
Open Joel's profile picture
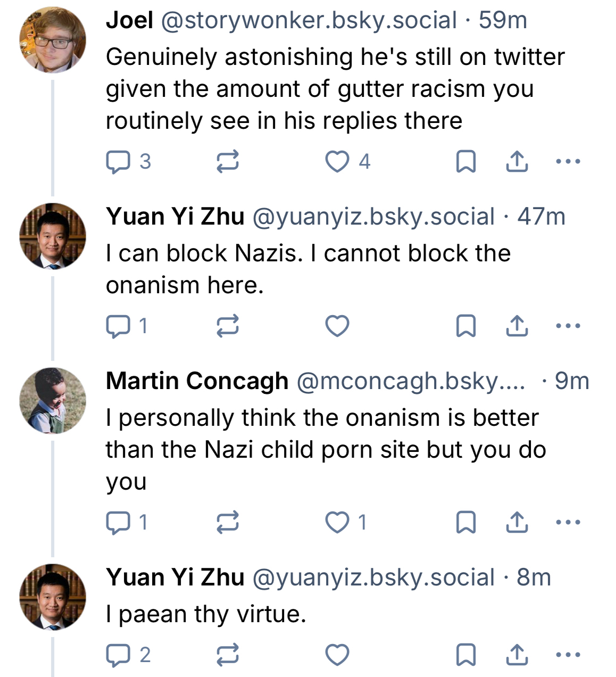(53, 40)
